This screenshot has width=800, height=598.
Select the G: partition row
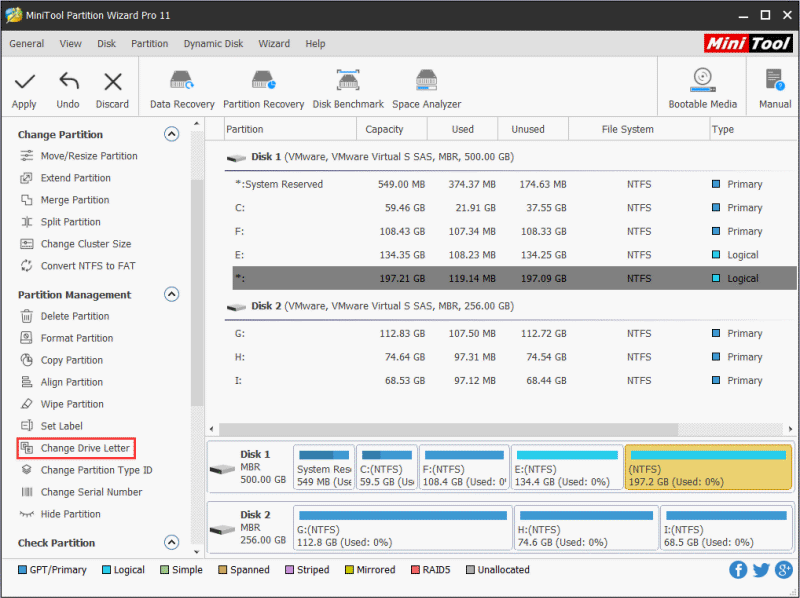click(514, 333)
